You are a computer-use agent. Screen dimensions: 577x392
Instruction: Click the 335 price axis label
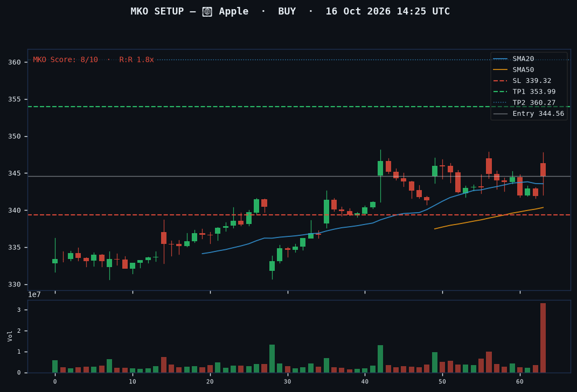(15, 248)
